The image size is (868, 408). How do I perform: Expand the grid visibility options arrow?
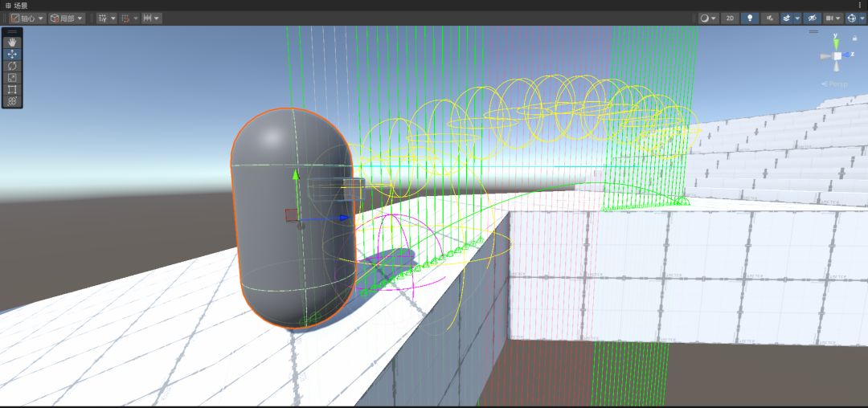click(x=113, y=18)
